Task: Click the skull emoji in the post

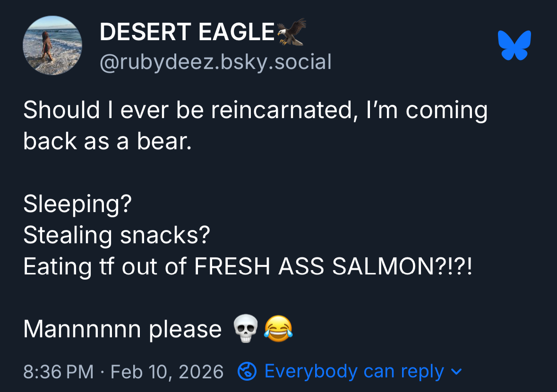Action: [x=246, y=329]
